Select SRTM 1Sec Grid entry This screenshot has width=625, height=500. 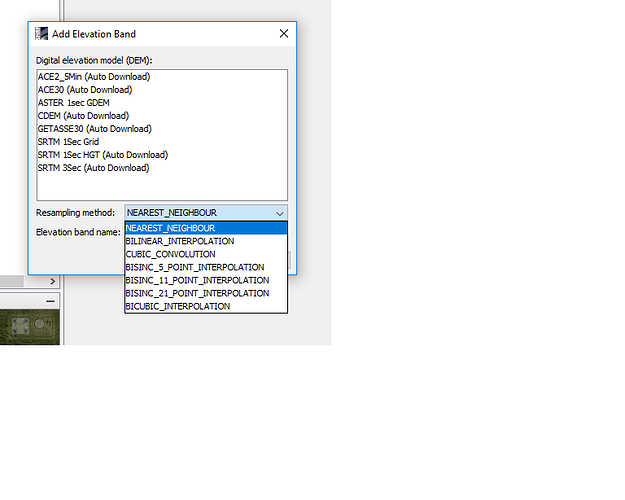click(162, 142)
